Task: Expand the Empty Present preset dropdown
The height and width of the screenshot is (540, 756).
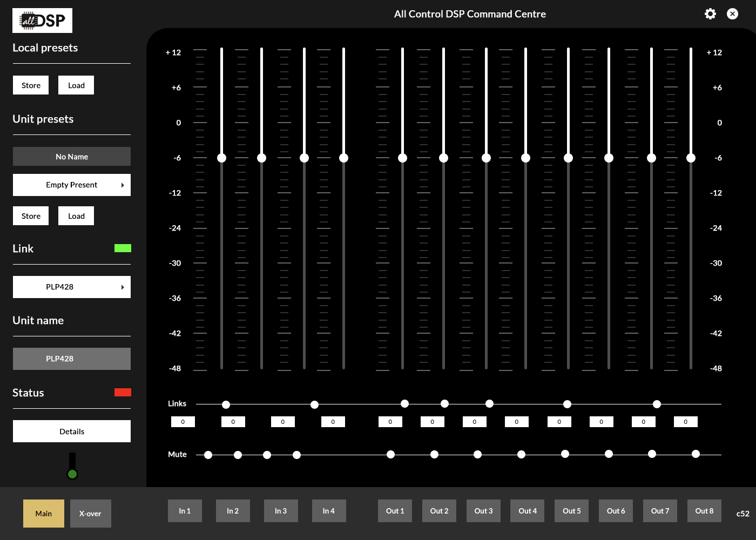Action: click(x=72, y=185)
